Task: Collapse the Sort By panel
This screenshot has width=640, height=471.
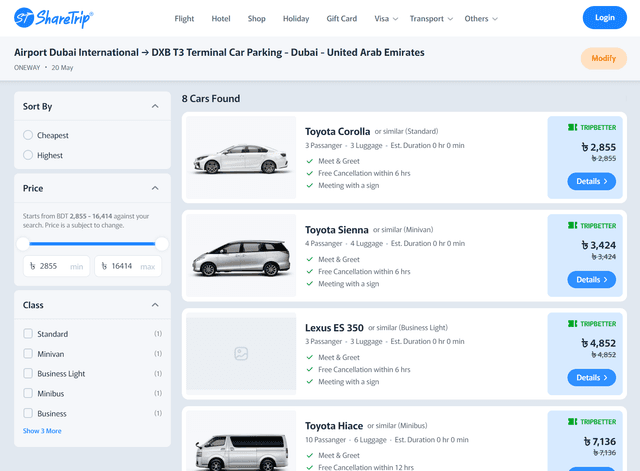Action: pos(155,106)
